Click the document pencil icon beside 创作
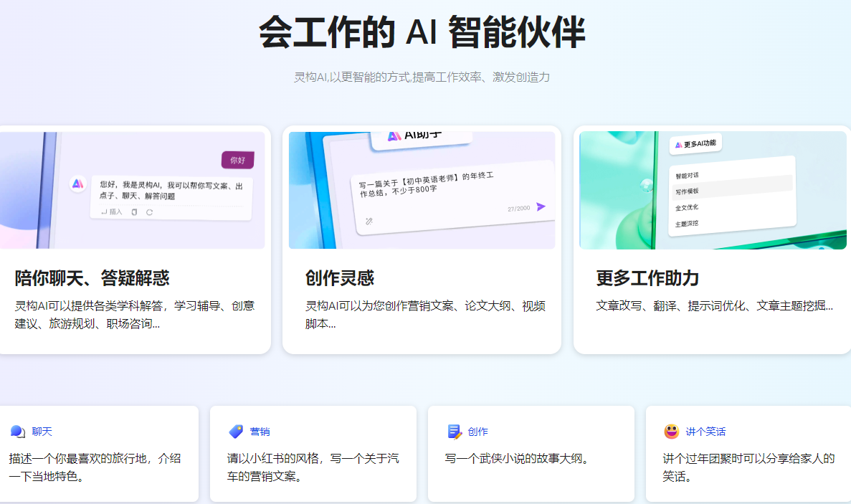 click(455, 432)
